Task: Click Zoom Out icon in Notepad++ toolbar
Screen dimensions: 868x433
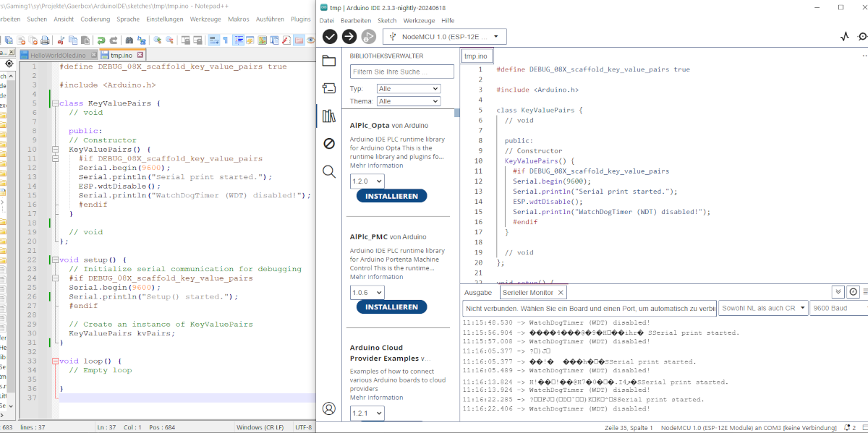Action: tap(169, 40)
